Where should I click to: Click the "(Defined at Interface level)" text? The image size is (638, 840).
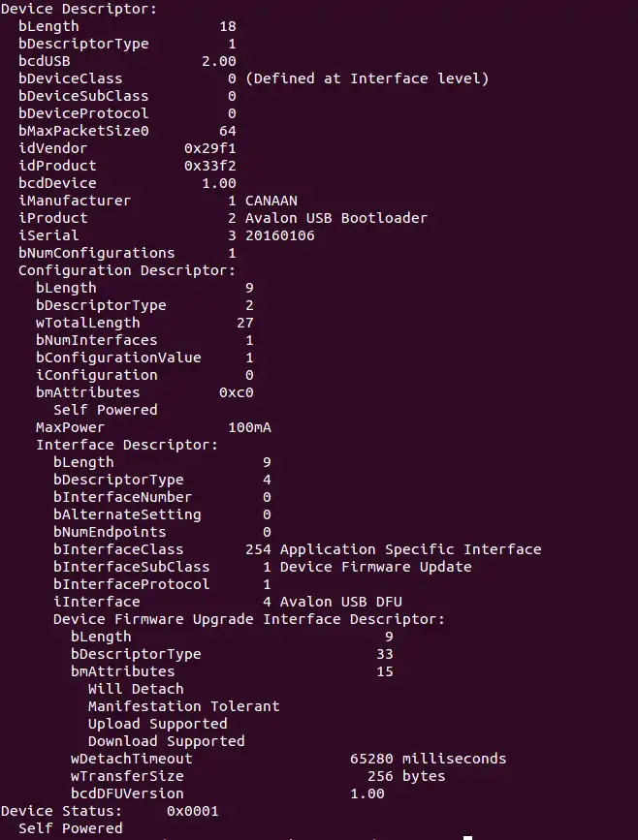(x=367, y=78)
